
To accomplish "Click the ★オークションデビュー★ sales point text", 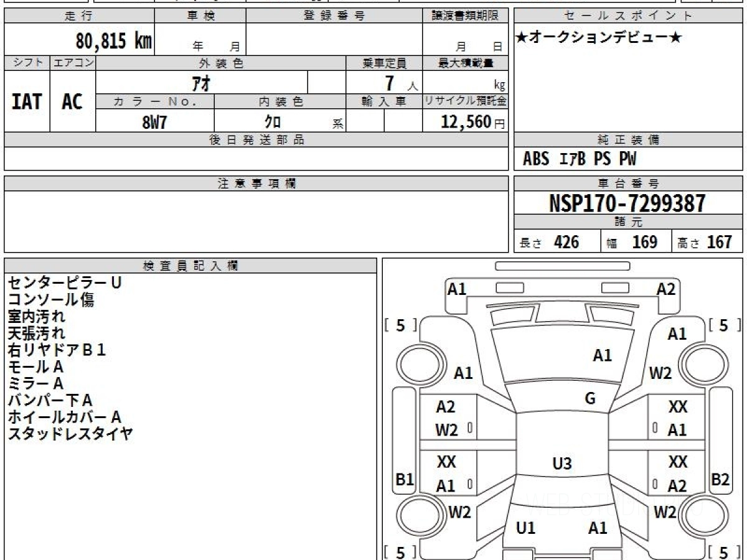I will point(599,38).
